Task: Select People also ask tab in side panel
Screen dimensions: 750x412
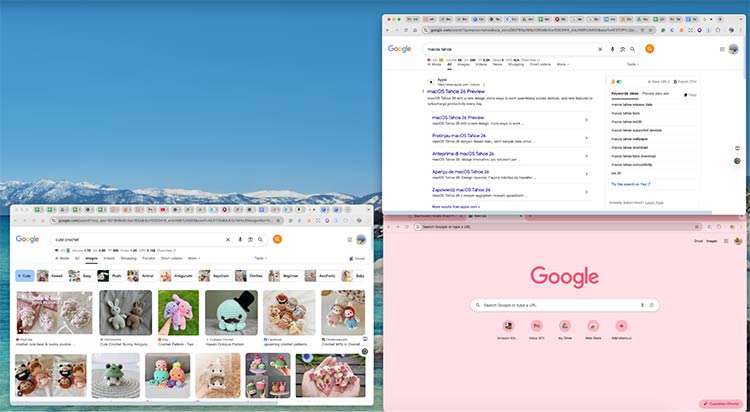Action: pos(656,93)
